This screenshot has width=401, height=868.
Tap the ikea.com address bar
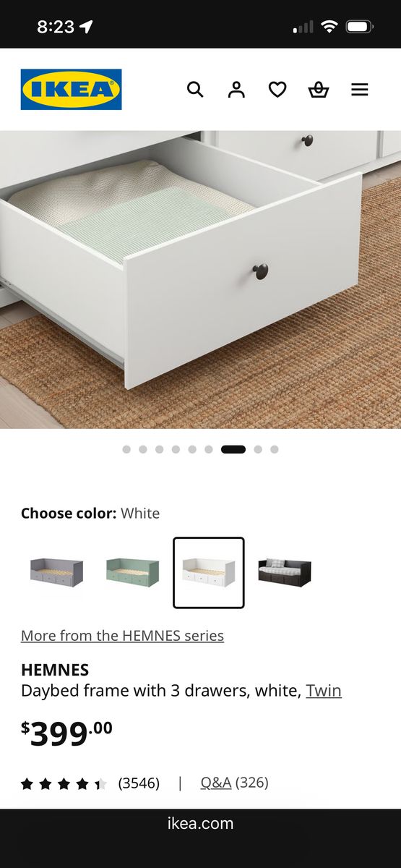click(x=200, y=823)
